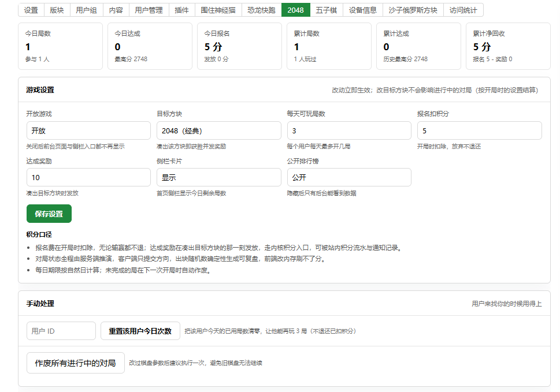Open the 围住神经猫 tab
The image size is (560, 392).
[218, 10]
